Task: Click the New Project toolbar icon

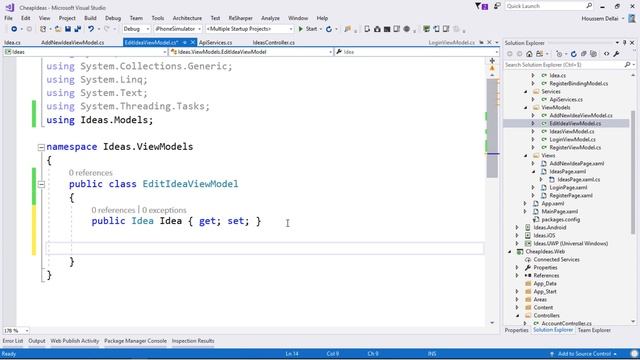Action: (43, 29)
